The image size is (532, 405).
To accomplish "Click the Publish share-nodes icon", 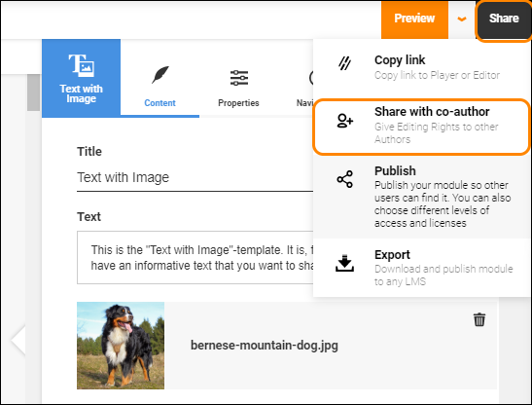I will 344,179.
